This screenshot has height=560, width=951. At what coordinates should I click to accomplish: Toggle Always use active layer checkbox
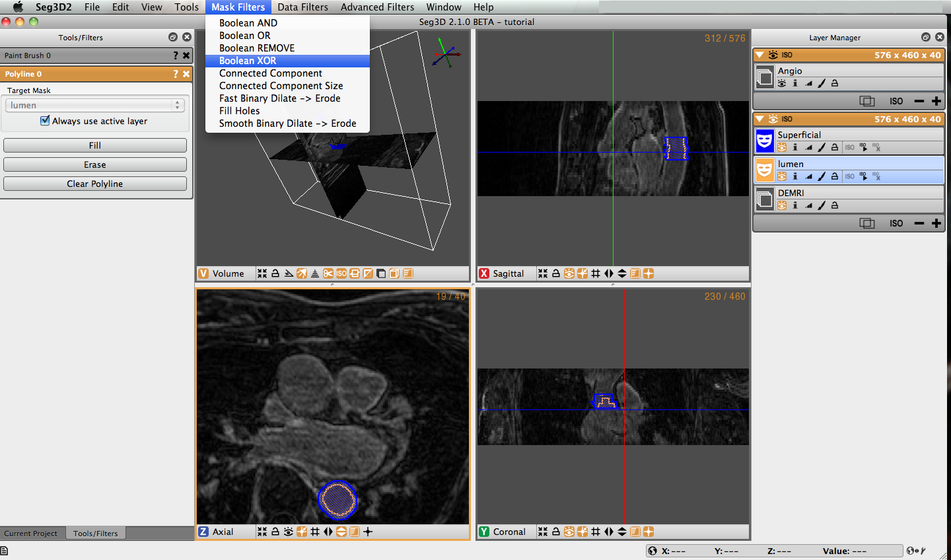click(45, 121)
